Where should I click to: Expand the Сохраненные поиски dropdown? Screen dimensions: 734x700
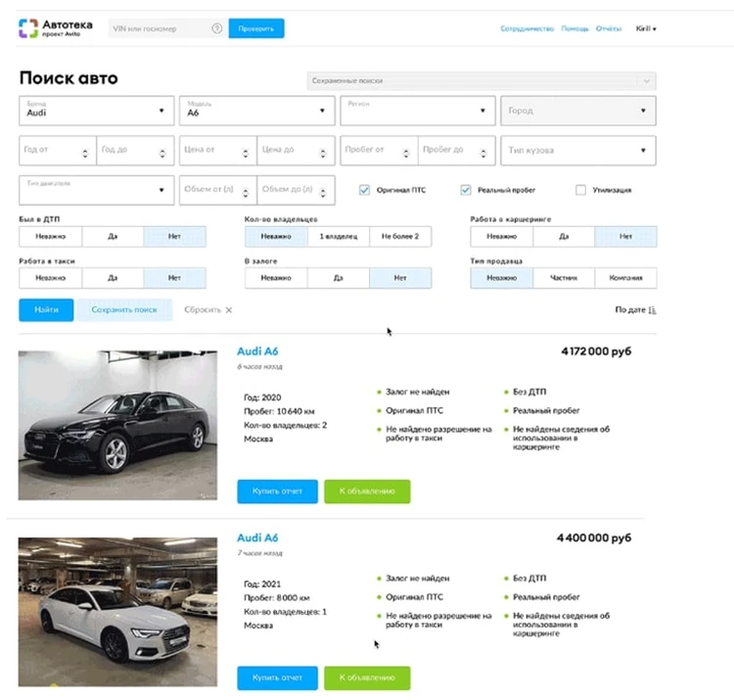[x=645, y=81]
